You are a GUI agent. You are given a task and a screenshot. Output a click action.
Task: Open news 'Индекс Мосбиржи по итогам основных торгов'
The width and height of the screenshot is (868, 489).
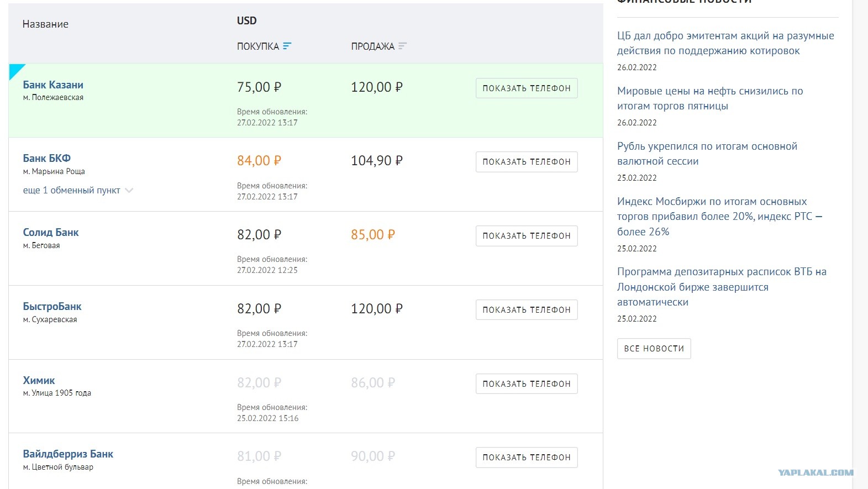[x=720, y=217]
